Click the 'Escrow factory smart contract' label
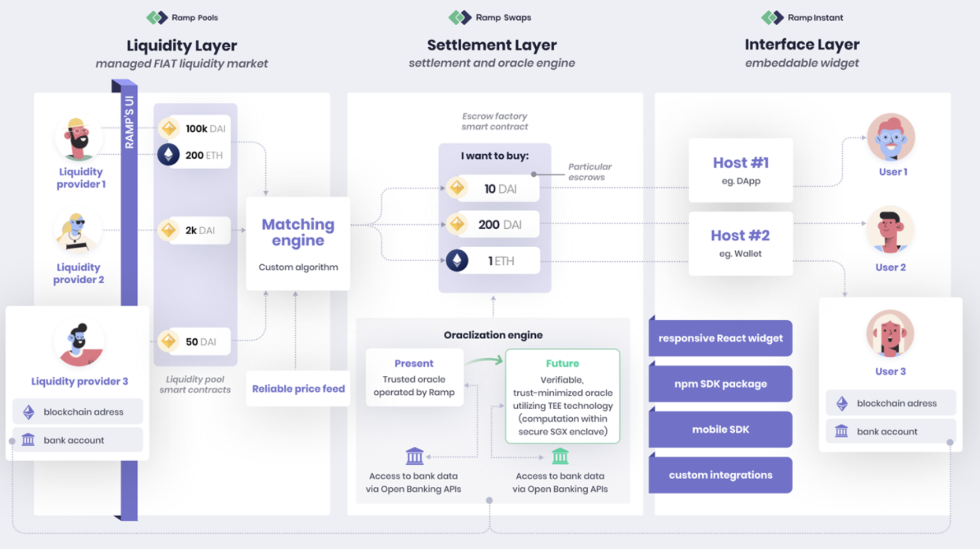Screen dimensions: 980x549 coord(495,121)
